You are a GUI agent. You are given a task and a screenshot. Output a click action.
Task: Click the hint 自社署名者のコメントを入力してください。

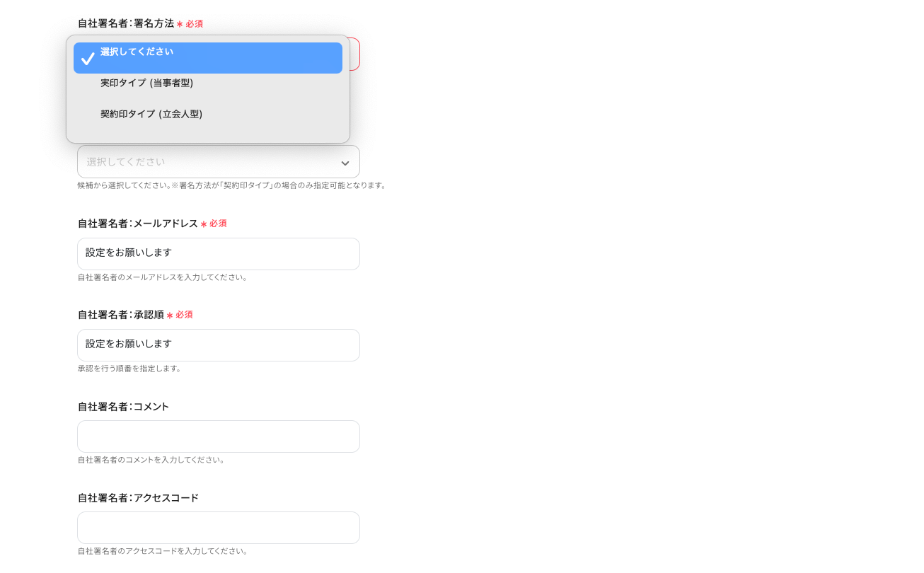coord(153,460)
